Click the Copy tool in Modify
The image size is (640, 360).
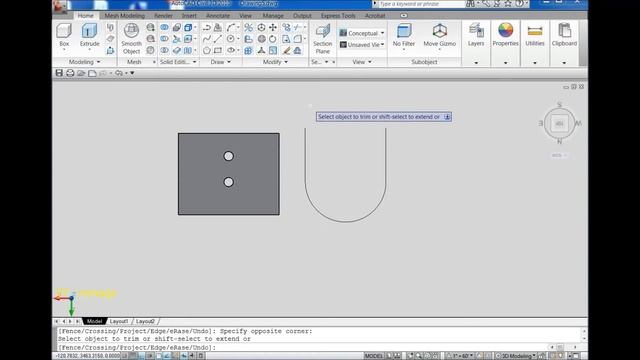click(x=287, y=27)
